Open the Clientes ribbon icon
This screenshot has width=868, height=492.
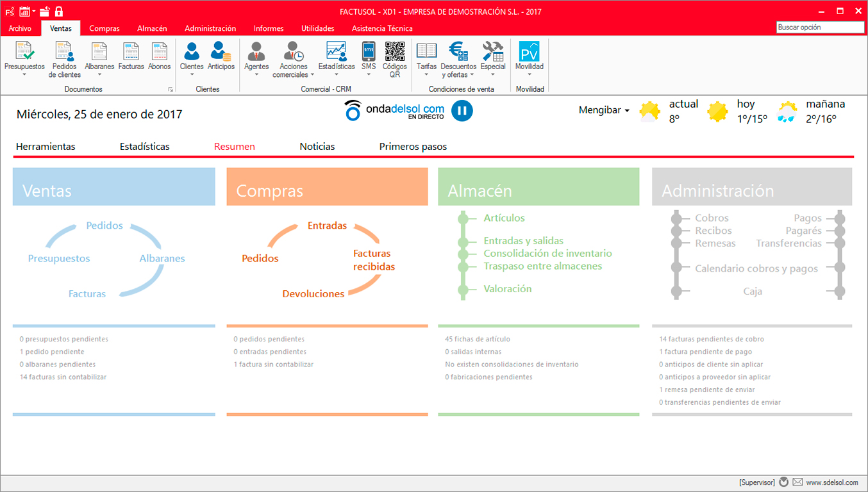pos(192,51)
